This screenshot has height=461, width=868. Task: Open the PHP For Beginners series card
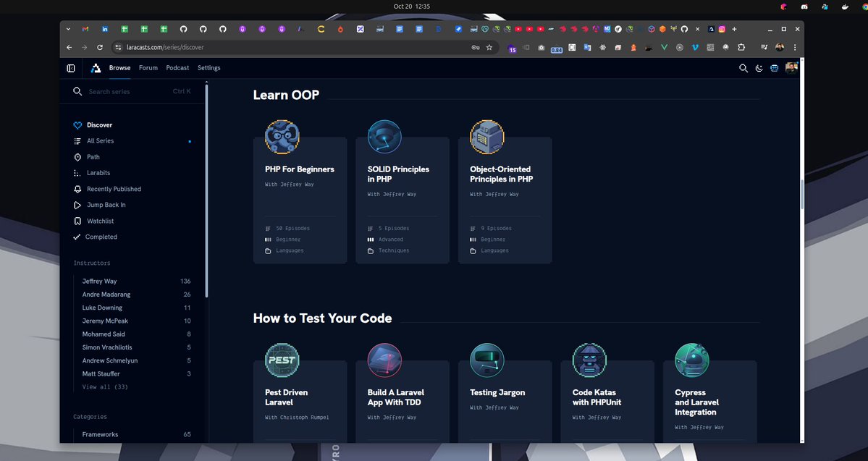(x=300, y=200)
